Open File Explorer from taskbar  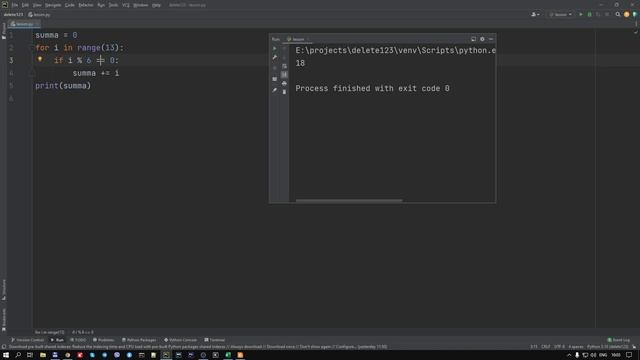coord(42,355)
